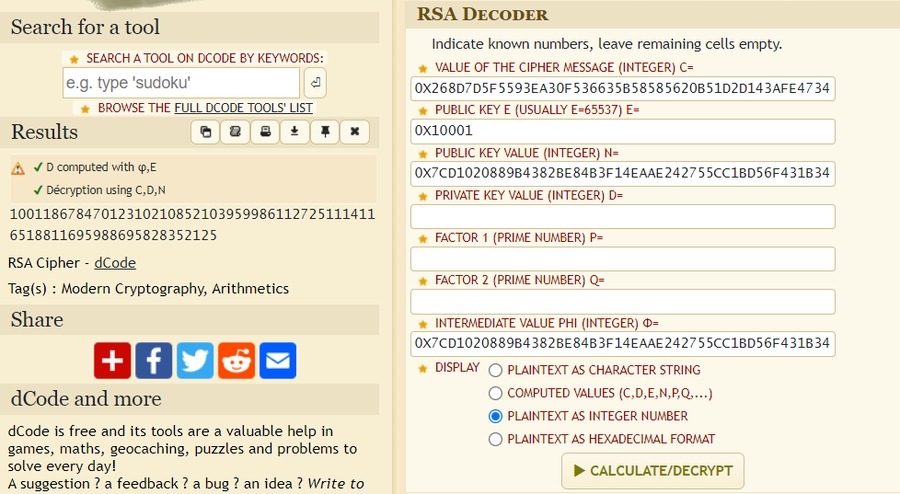Share via the red plus icon

113,360
